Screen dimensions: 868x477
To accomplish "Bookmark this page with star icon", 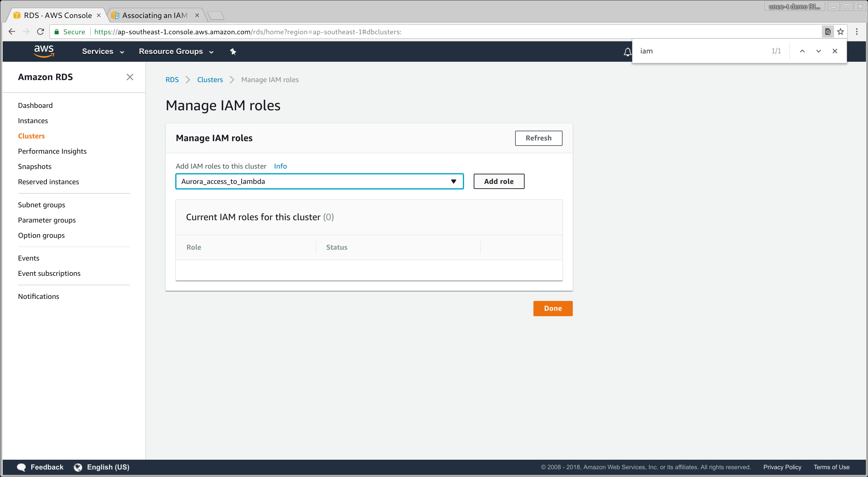I will (840, 32).
